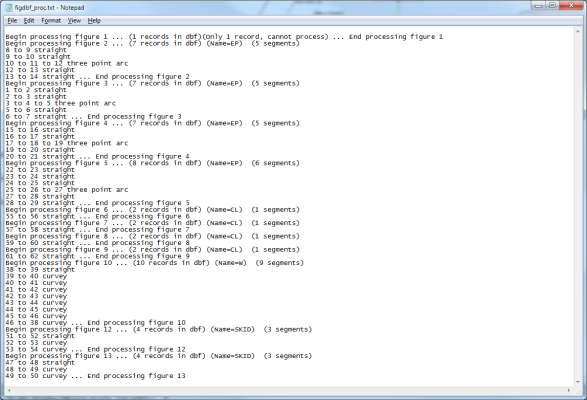Click the horizontal scrollbar left arrow
This screenshot has width=587, height=400.
pos(9,391)
